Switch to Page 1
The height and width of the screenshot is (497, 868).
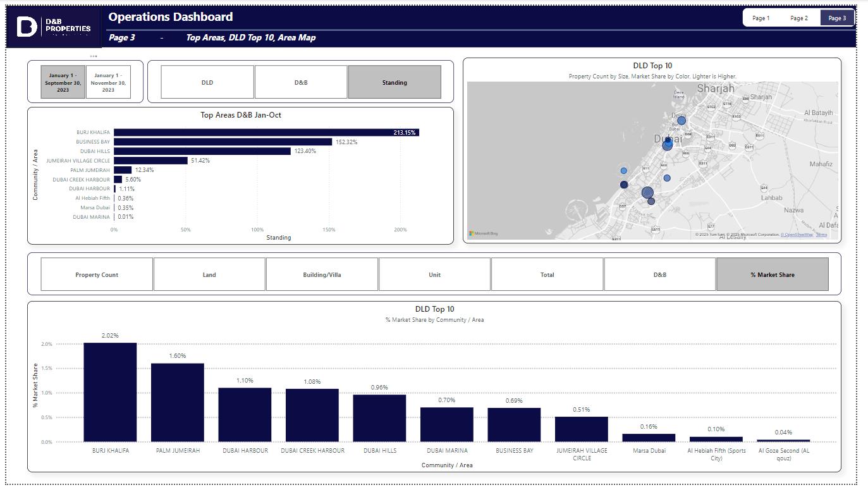(761, 18)
